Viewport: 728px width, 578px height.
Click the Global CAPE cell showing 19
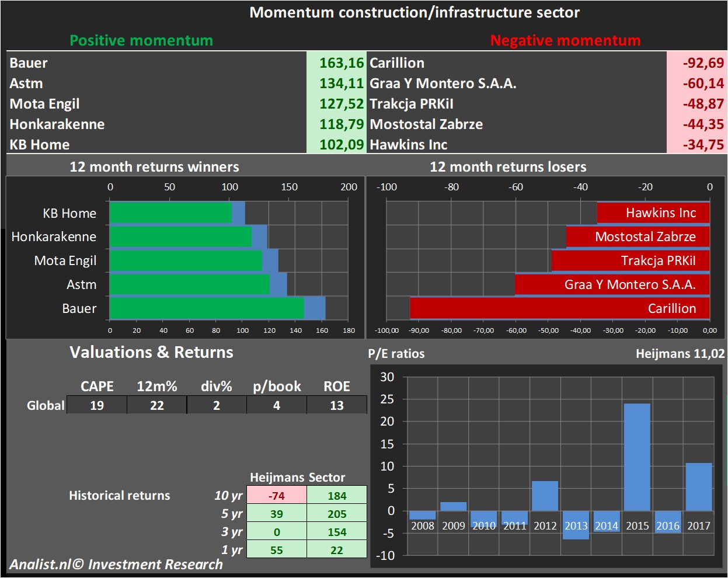tap(97, 405)
